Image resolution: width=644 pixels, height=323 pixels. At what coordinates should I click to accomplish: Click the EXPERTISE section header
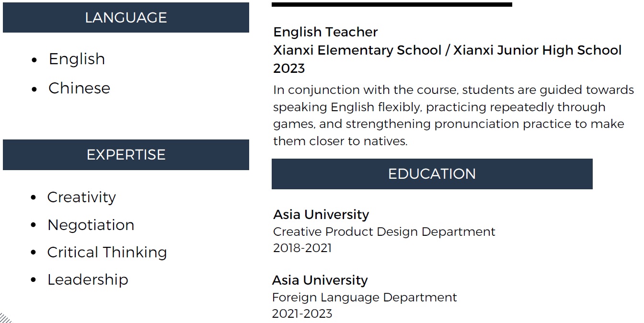pyautogui.click(x=126, y=154)
